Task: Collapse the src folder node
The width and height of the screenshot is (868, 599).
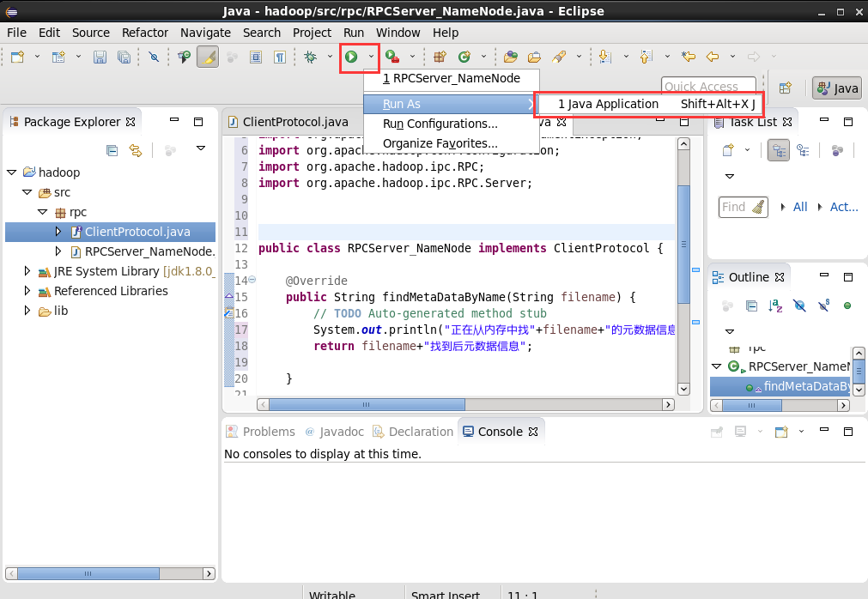Action: point(27,192)
